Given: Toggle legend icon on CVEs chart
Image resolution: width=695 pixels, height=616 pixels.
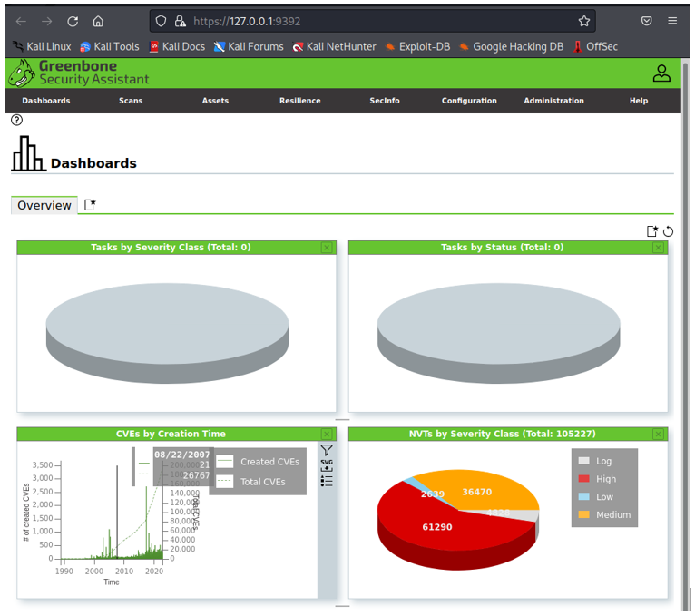Looking at the screenshot, I should [x=327, y=481].
